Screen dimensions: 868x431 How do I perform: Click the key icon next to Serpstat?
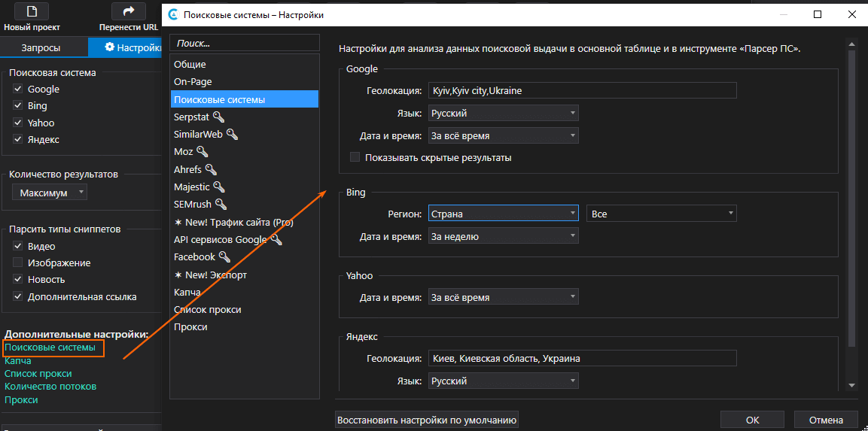pyautogui.click(x=218, y=117)
